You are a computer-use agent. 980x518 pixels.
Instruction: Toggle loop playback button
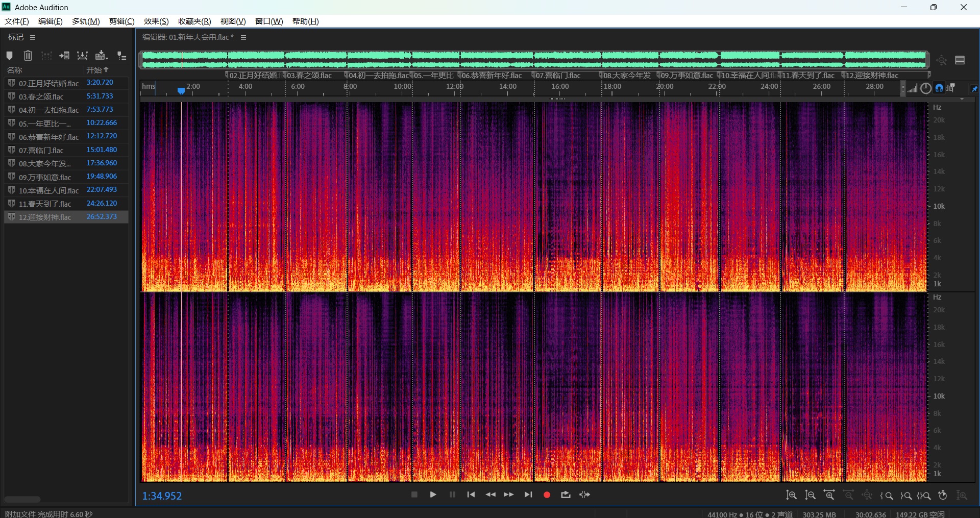[x=566, y=495]
